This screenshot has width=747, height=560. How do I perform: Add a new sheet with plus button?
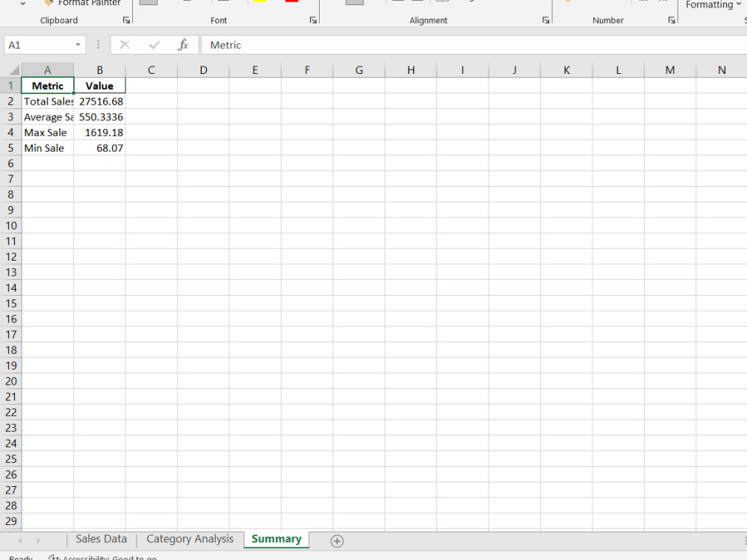click(x=337, y=541)
